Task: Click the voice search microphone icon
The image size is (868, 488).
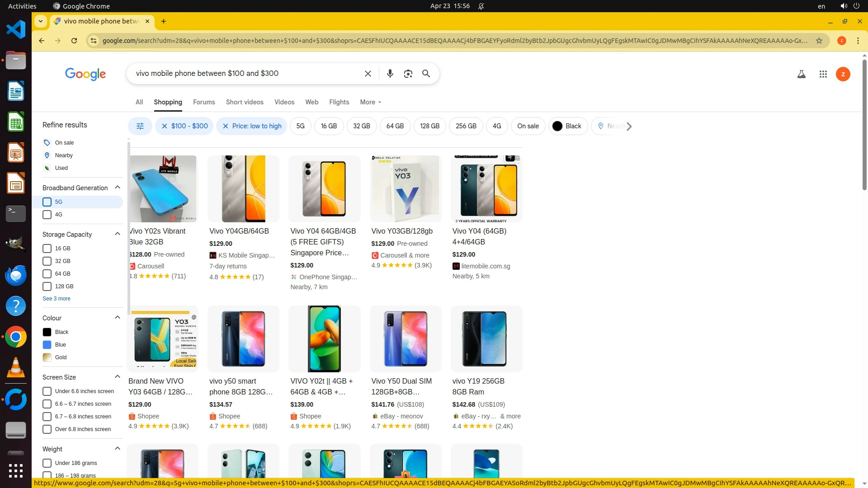Action: click(390, 74)
